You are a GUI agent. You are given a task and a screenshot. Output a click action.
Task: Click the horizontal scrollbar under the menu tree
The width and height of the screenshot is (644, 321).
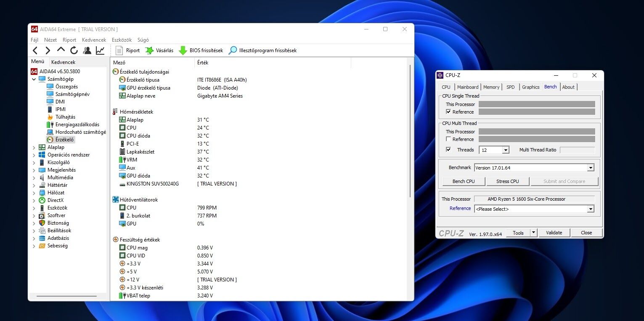click(x=66, y=296)
